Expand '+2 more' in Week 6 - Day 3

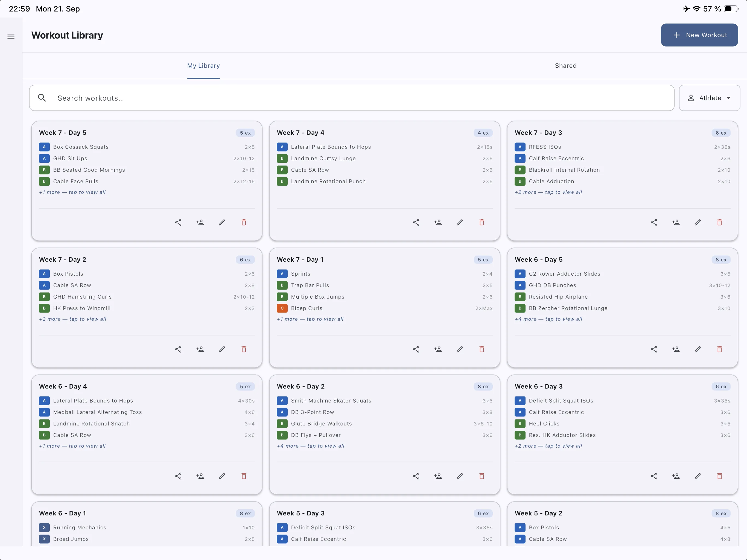click(548, 446)
